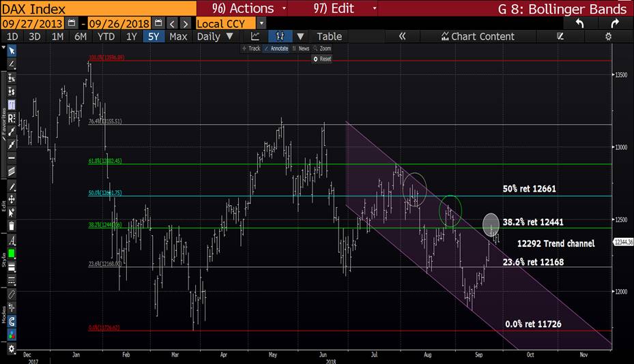The image size is (634, 364).
Task: Activate the highlighted T annotation tool
Action: click(x=12, y=105)
